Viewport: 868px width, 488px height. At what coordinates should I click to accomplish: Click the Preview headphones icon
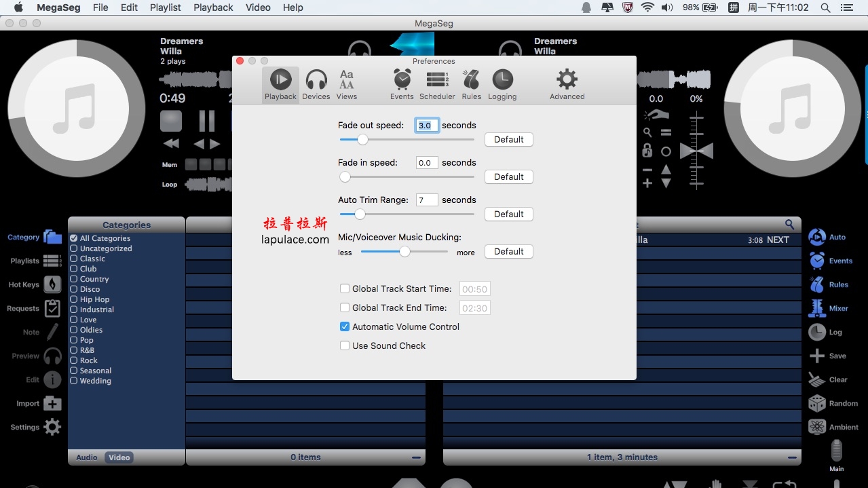52,356
